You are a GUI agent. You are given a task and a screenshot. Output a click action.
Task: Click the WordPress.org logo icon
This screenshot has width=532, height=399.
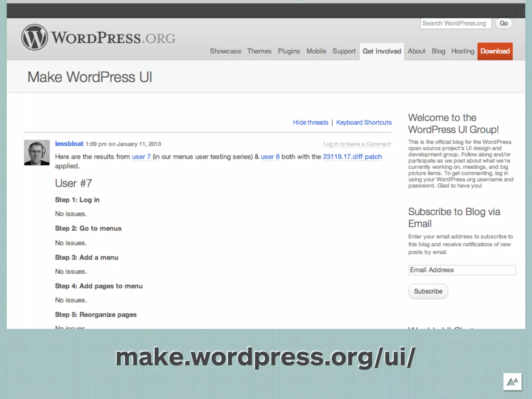(35, 37)
